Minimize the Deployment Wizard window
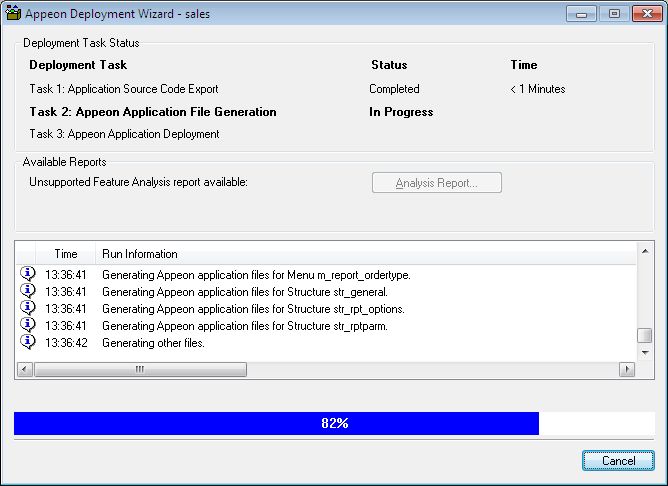The image size is (668, 486). click(x=581, y=14)
